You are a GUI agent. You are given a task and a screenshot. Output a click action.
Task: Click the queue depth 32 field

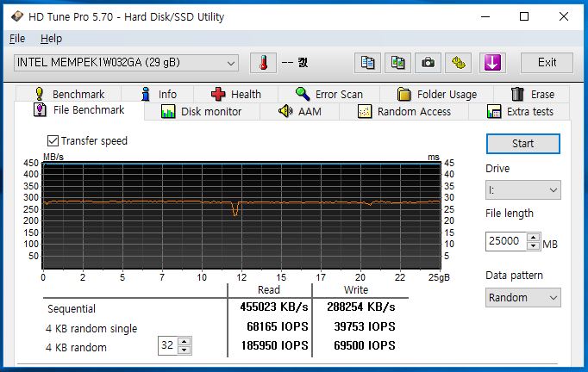168,345
